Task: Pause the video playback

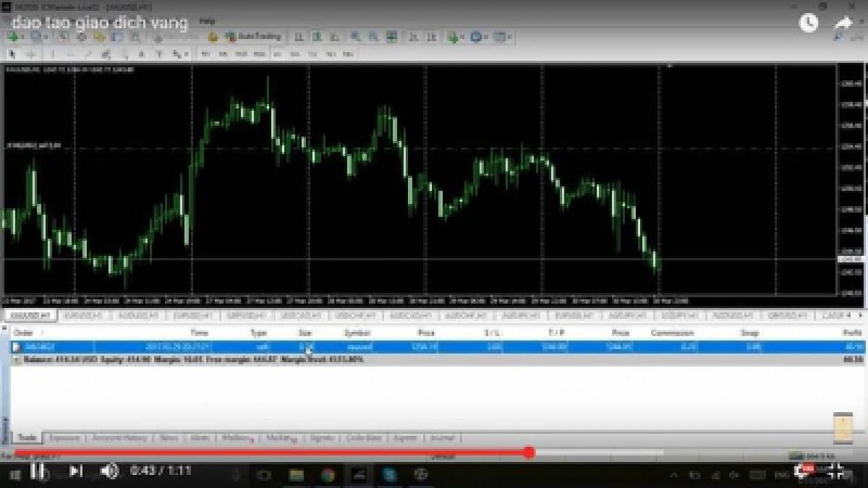Action: click(x=38, y=471)
